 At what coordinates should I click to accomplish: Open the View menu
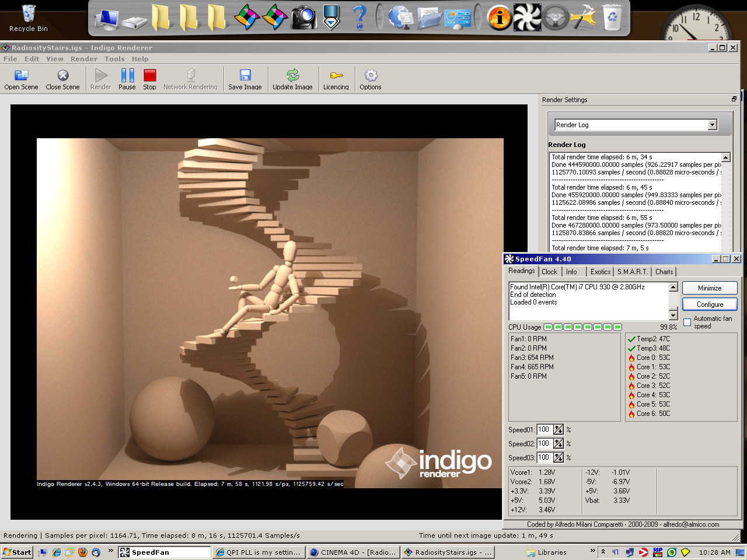pos(55,59)
